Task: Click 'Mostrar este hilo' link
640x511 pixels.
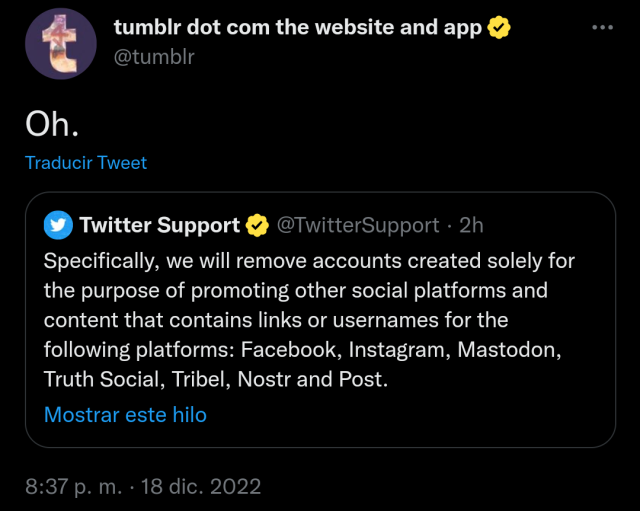Action: point(125,414)
